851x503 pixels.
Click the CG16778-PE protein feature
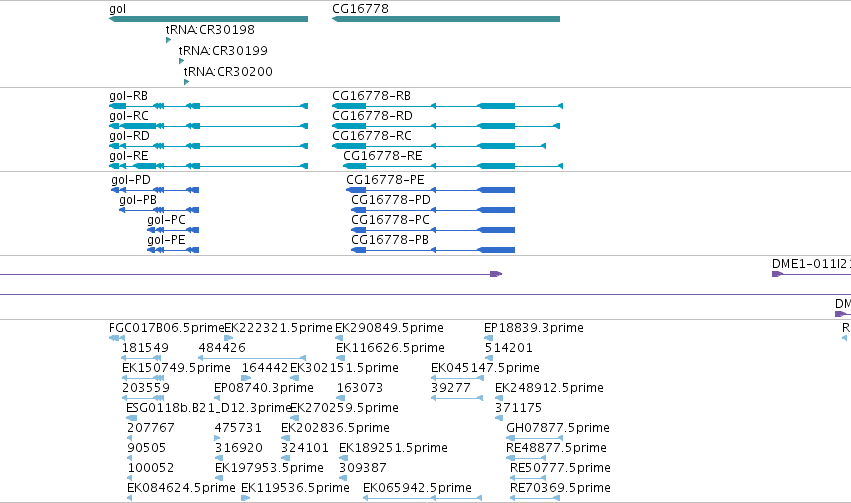click(x=430, y=190)
